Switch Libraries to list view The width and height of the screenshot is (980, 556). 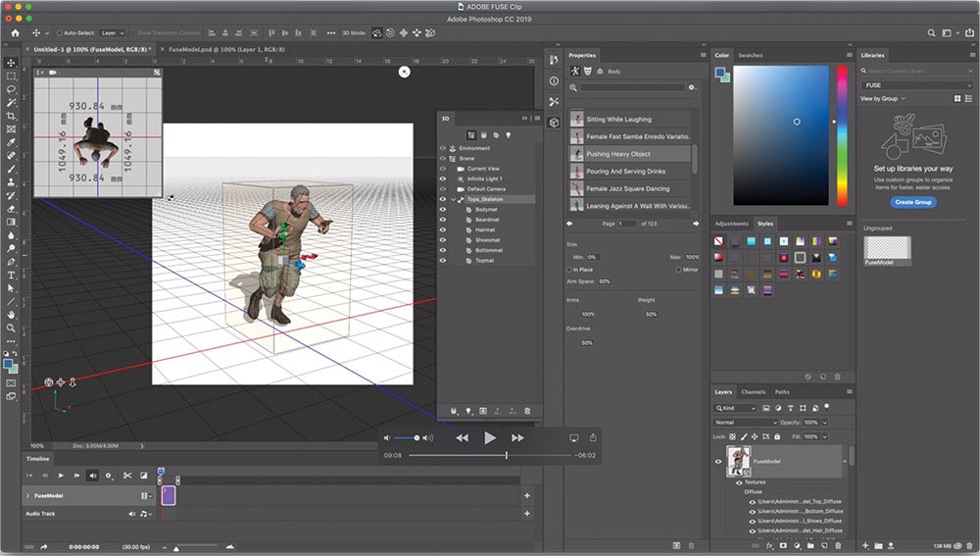(x=969, y=98)
